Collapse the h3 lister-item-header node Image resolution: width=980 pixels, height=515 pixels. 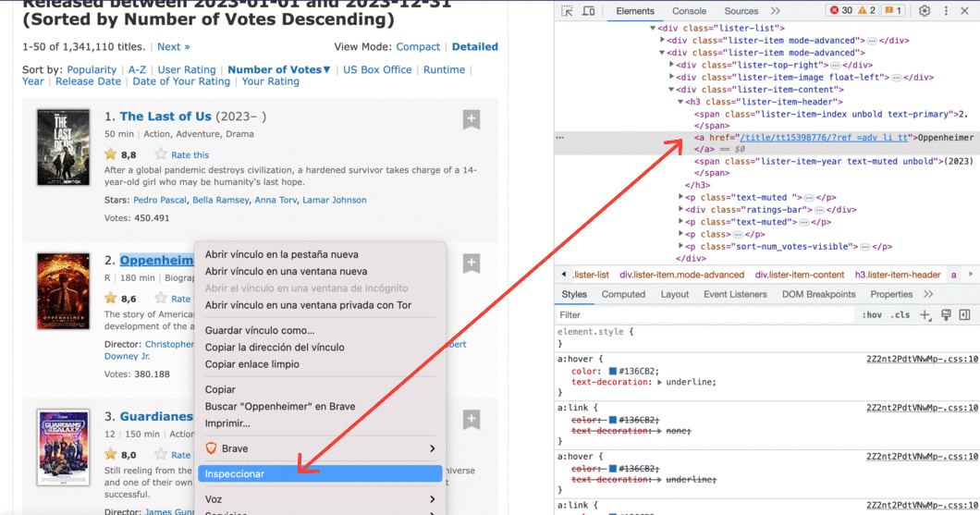tap(681, 102)
